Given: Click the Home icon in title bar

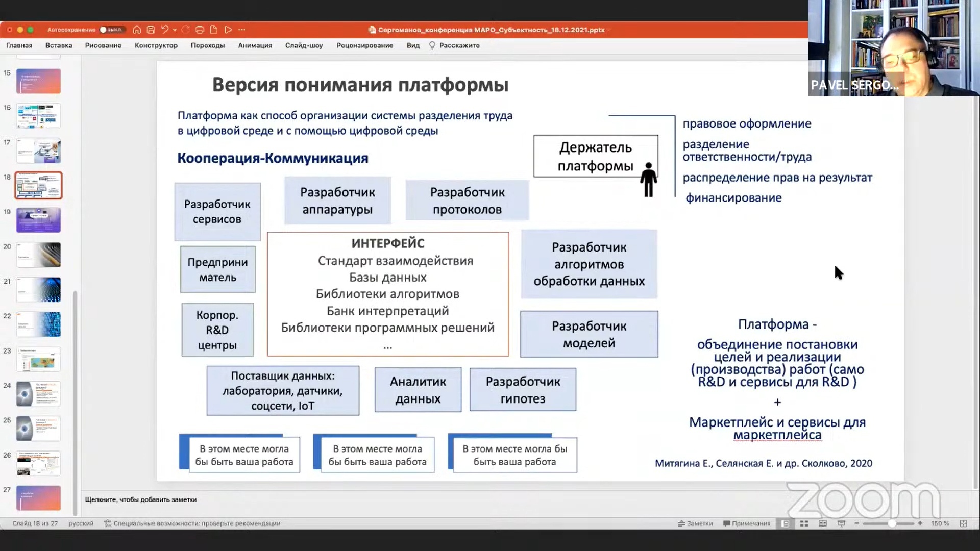Looking at the screenshot, I should (137, 30).
